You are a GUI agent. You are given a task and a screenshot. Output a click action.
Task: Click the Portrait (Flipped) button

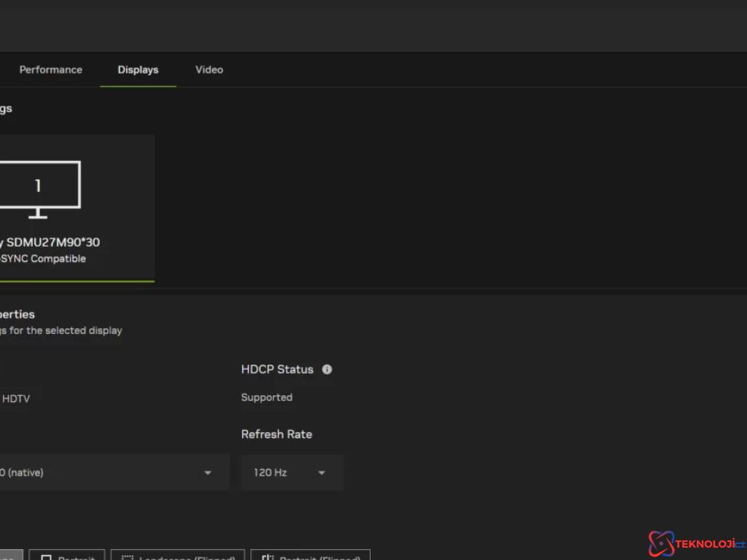click(310, 556)
